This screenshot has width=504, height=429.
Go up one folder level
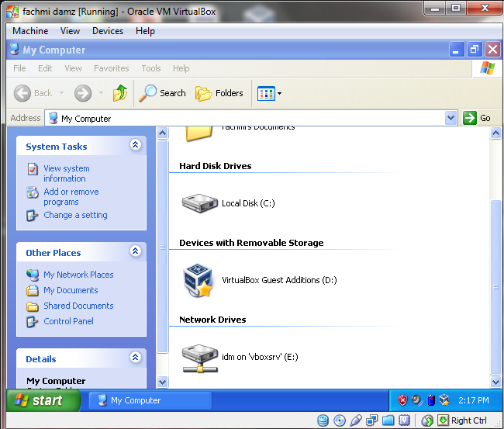pyautogui.click(x=120, y=93)
